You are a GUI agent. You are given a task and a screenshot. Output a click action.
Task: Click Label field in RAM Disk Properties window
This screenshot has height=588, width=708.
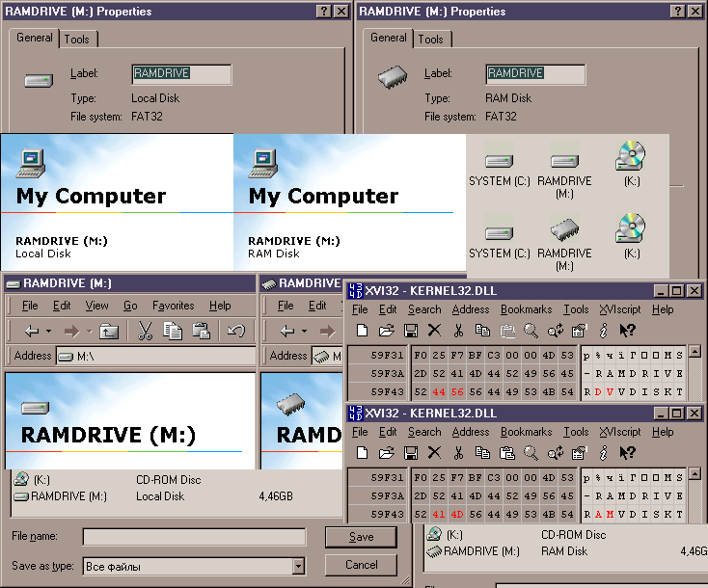(535, 74)
